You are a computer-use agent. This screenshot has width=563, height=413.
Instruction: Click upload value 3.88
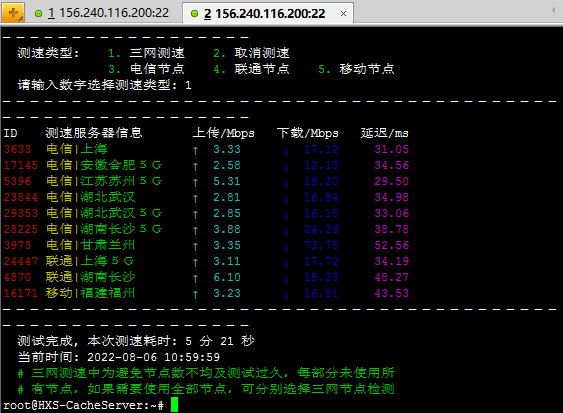click(227, 229)
